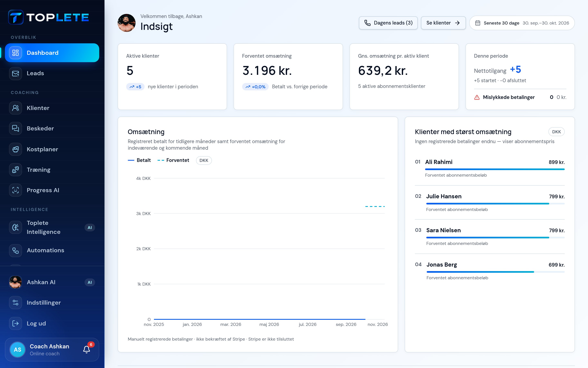Click the Mislykkede betalinger label

coord(509,97)
